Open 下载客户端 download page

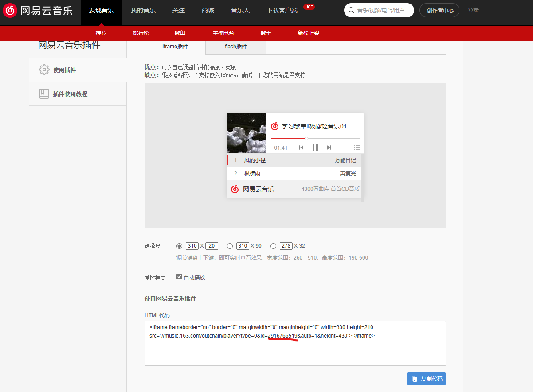[x=282, y=10]
